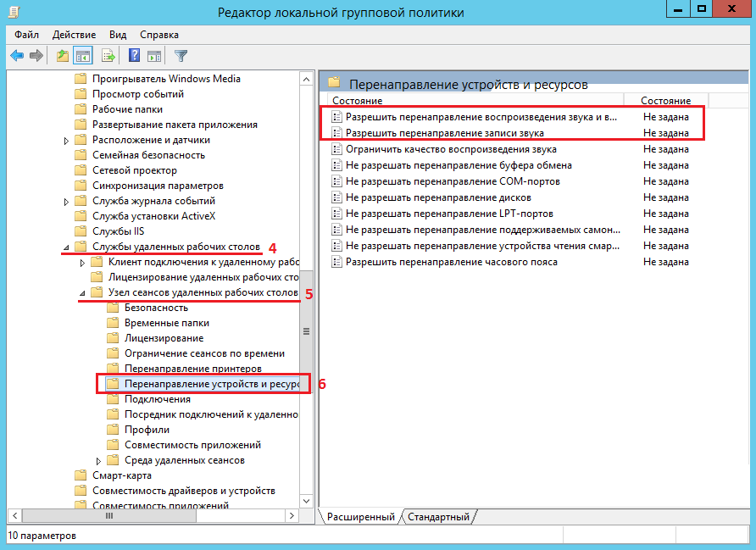This screenshot has height=550, width=756.
Task: Click the Filter funnel toolbar icon
Action: tap(181, 56)
